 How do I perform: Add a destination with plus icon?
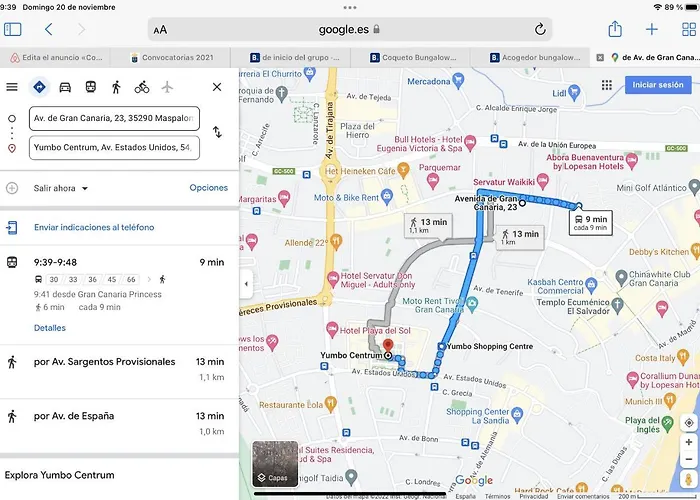12,188
